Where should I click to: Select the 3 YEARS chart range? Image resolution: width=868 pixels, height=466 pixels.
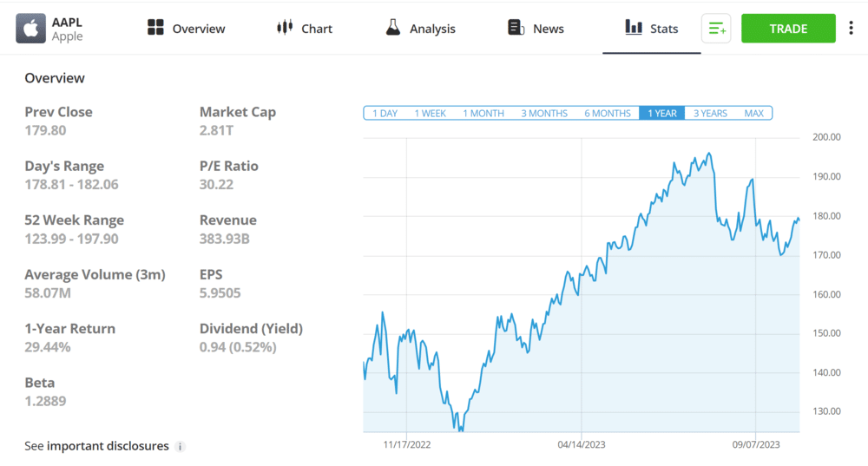710,114
